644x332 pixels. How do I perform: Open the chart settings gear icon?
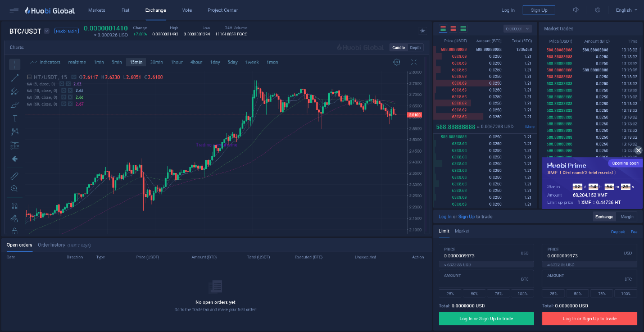click(397, 62)
